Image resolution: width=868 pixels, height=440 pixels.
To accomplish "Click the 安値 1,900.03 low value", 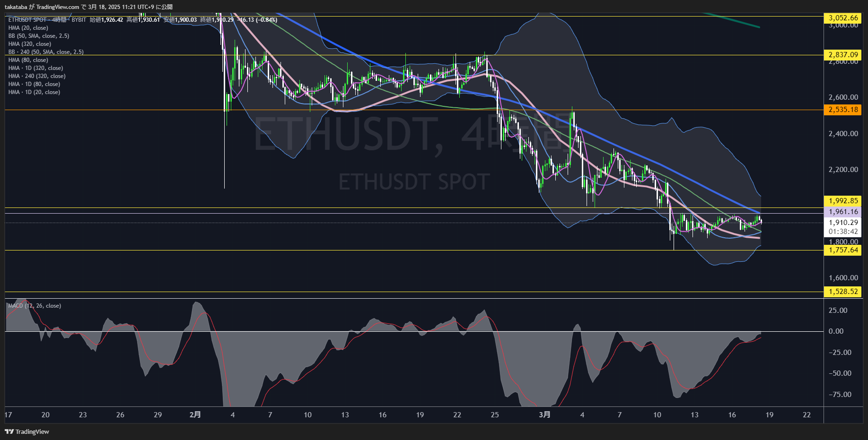I will pos(180,20).
